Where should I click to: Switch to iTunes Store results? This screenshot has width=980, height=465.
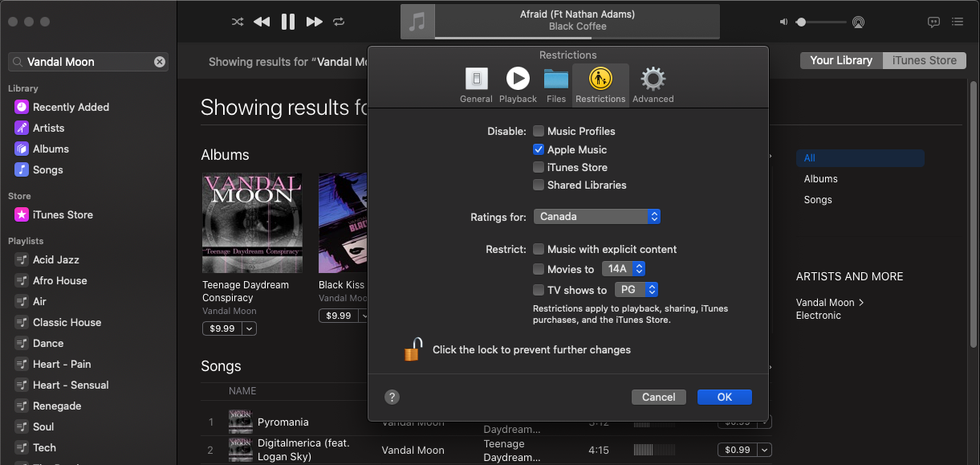[924, 60]
